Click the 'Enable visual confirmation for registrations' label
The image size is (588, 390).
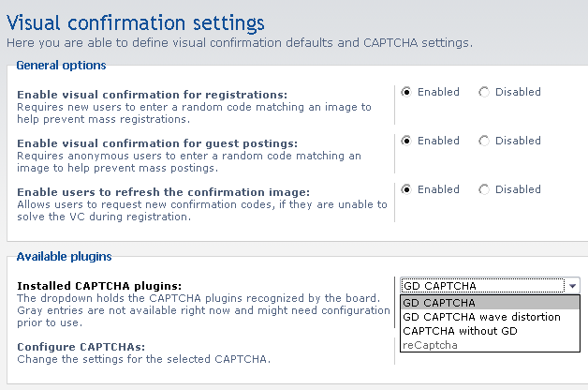[153, 95]
